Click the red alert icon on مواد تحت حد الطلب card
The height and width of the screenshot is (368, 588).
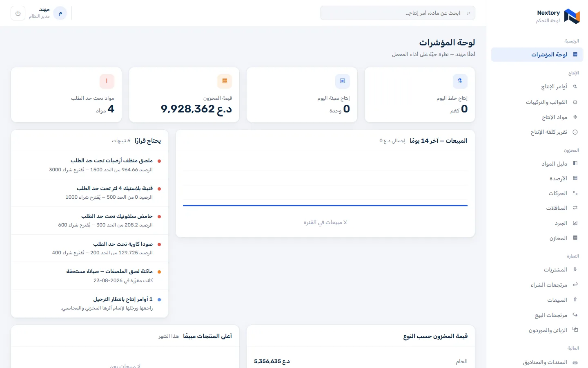pyautogui.click(x=107, y=81)
